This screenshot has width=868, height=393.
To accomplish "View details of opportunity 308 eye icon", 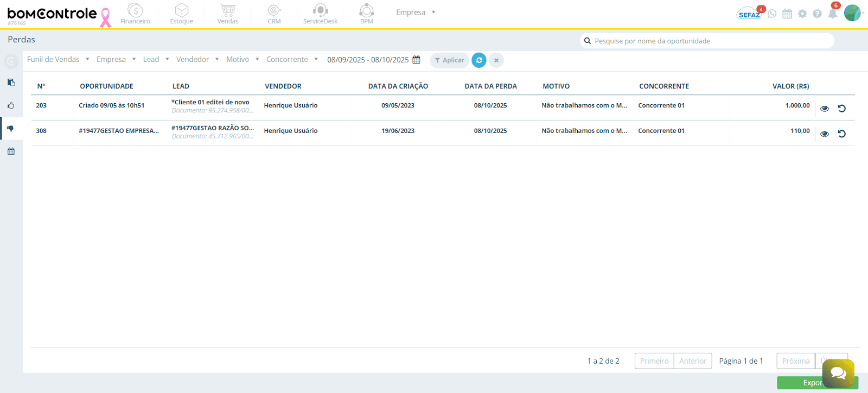I will tap(825, 134).
